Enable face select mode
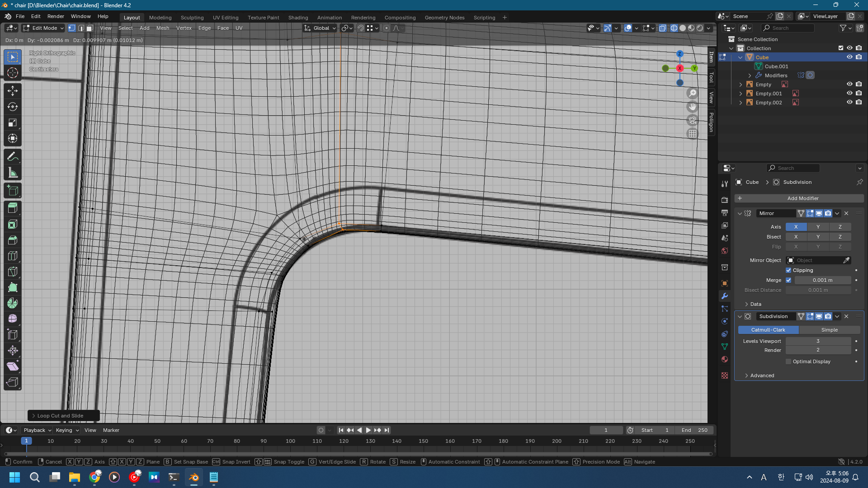This screenshot has height=488, width=868. tap(90, 28)
